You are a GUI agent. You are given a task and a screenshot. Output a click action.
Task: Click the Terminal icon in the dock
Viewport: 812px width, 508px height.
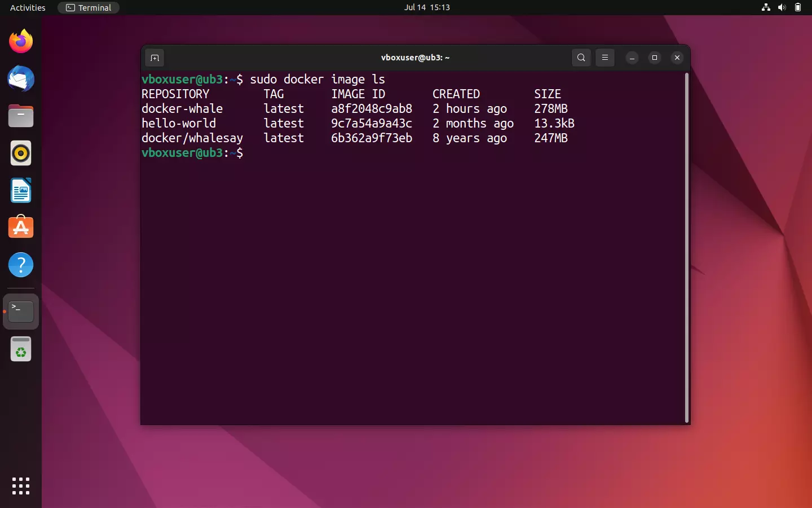[20, 312]
